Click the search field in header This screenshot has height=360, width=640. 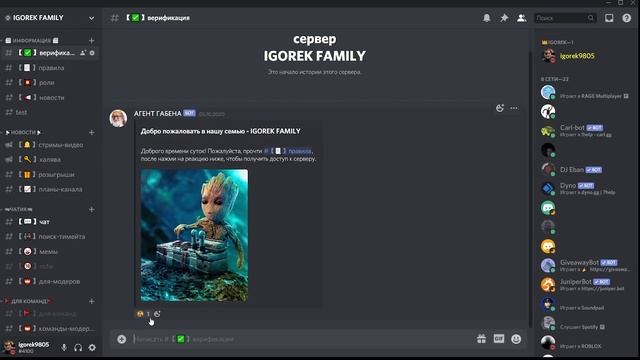(565, 18)
